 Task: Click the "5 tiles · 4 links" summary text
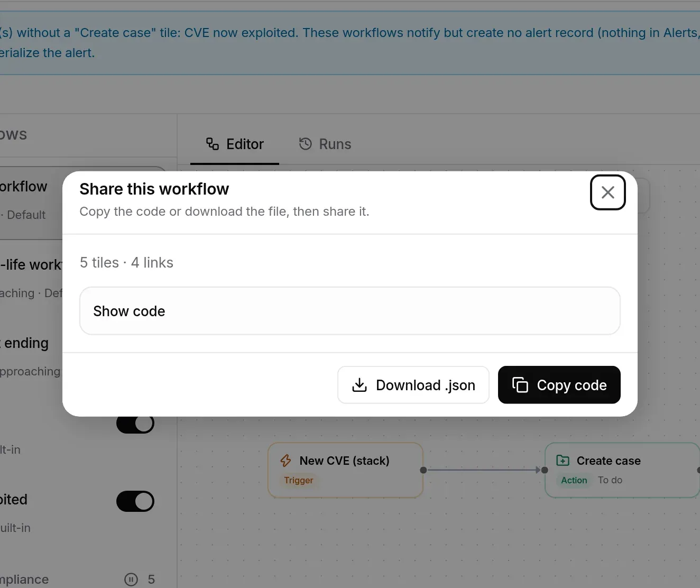(x=126, y=263)
